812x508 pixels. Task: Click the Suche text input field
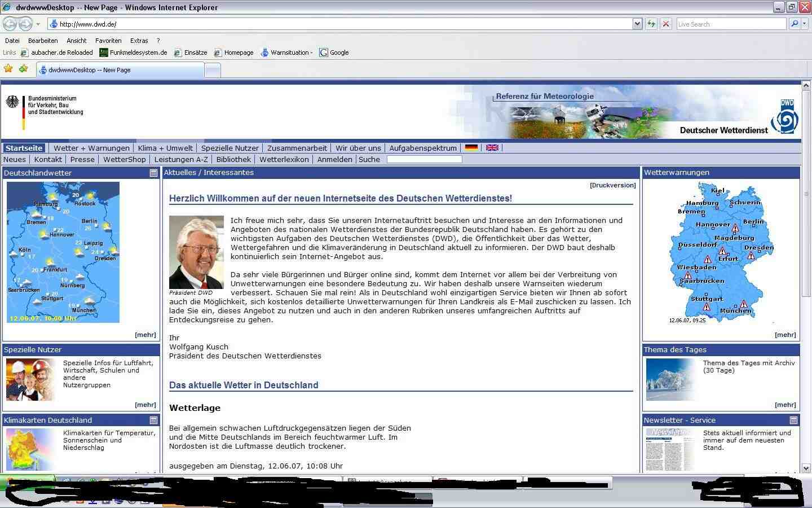click(x=424, y=159)
